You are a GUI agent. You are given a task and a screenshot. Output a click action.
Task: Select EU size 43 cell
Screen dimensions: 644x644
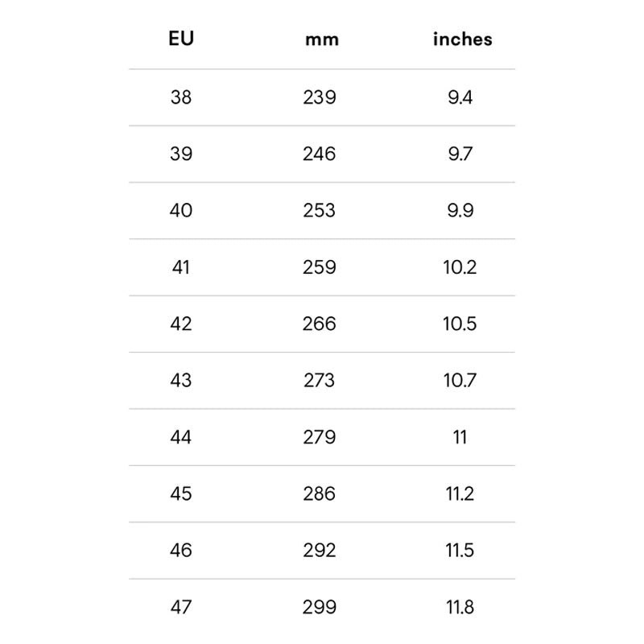[181, 380]
